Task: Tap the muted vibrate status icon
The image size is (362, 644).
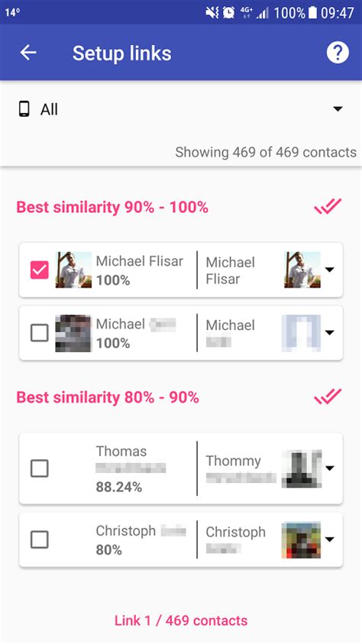Action: point(212,13)
